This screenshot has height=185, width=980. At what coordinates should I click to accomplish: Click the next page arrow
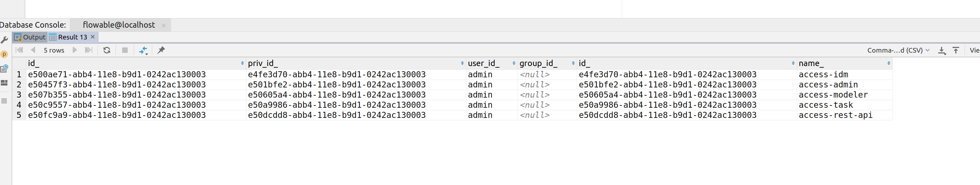(75, 50)
